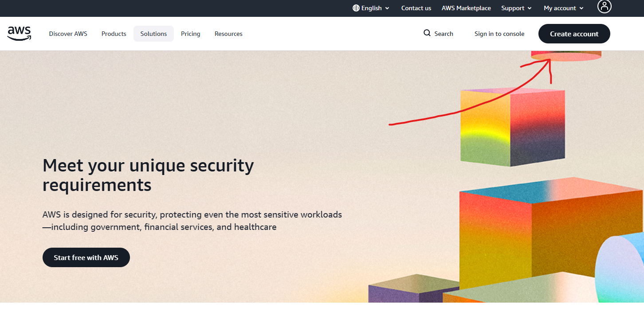Click the magnifying glass search icon

coord(427,33)
